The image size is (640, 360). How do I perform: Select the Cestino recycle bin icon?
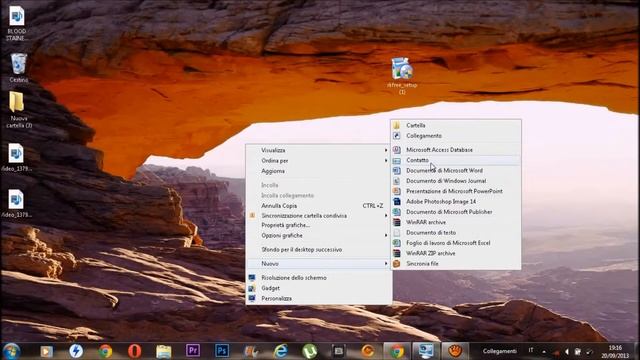click(x=19, y=68)
